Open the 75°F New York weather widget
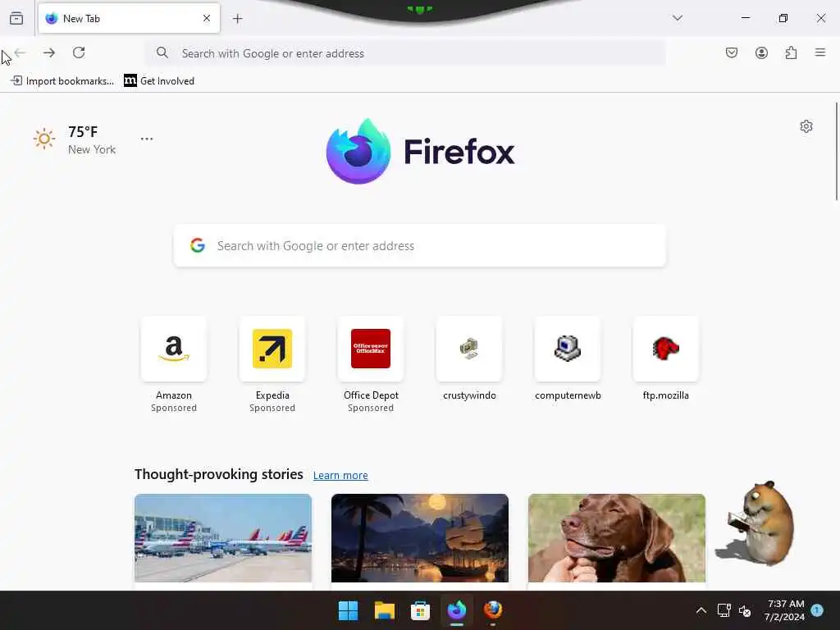Image resolution: width=840 pixels, height=630 pixels. (x=75, y=139)
